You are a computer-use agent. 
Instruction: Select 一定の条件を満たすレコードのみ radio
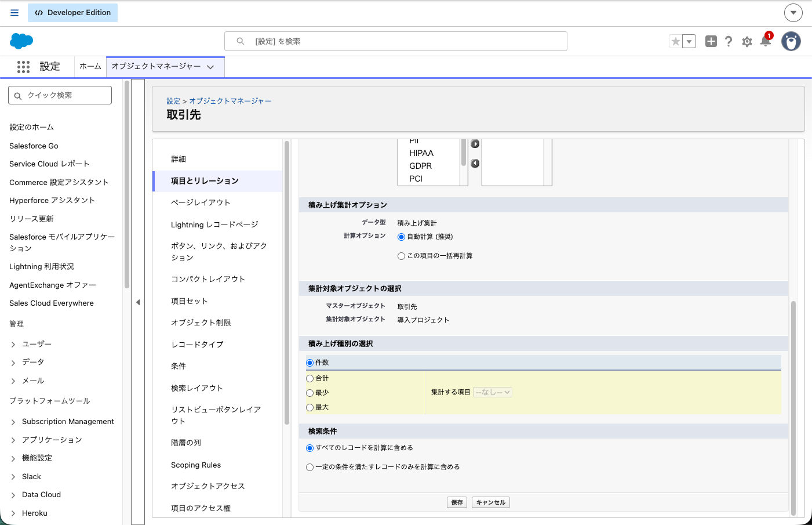309,467
